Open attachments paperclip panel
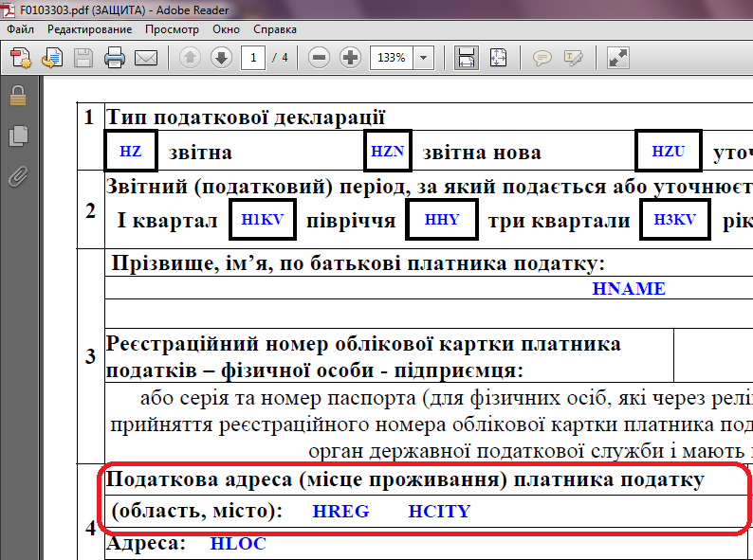The height and width of the screenshot is (560, 753). point(17,176)
